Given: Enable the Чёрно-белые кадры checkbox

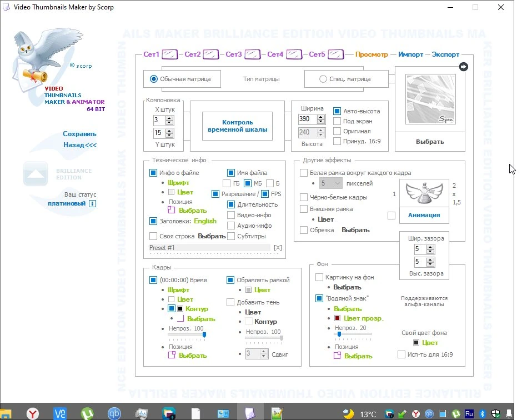Looking at the screenshot, I should click(304, 197).
